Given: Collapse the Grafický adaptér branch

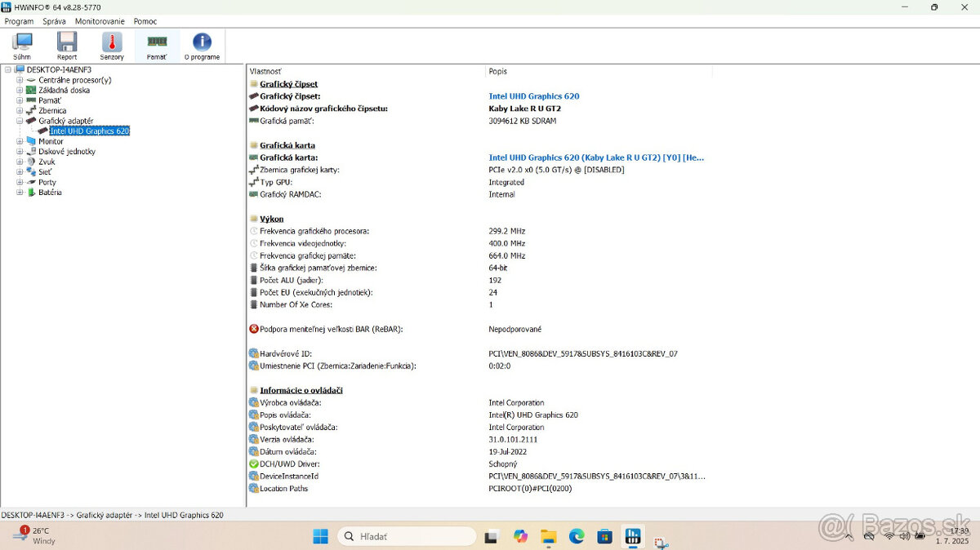Looking at the screenshot, I should (20, 121).
